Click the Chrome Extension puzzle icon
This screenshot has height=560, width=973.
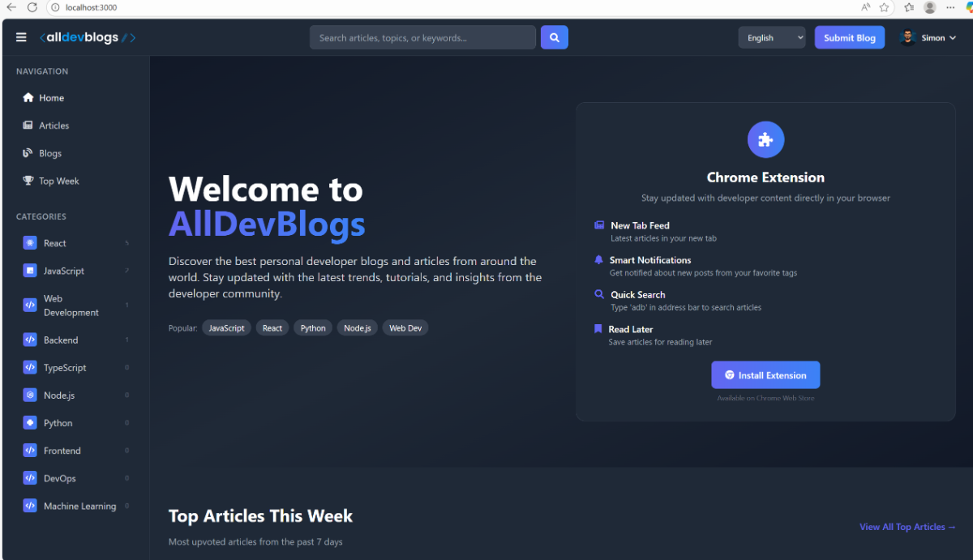point(765,139)
